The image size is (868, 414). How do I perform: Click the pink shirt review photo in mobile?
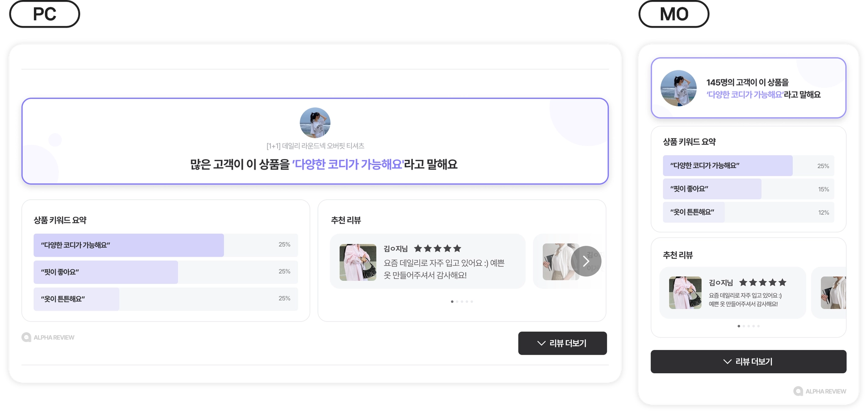685,293
